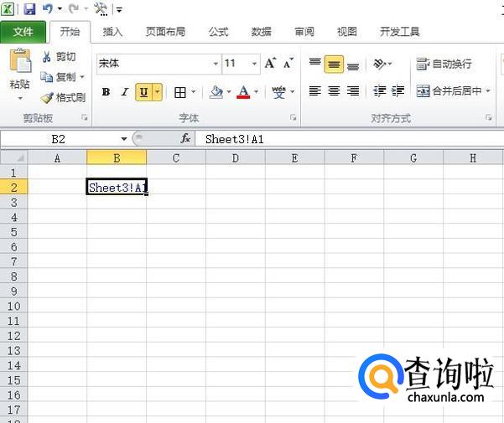Toggle 自动换行 wrap text

444,64
